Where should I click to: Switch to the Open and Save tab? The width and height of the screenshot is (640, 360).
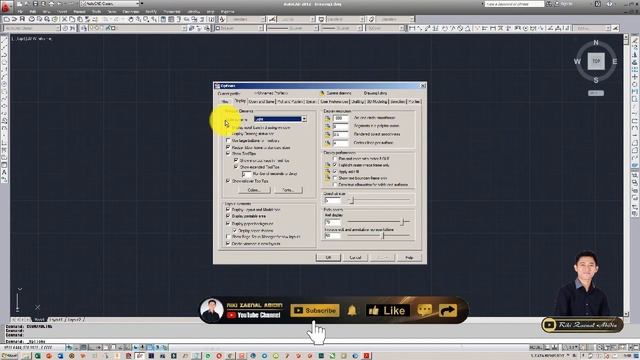click(262, 102)
